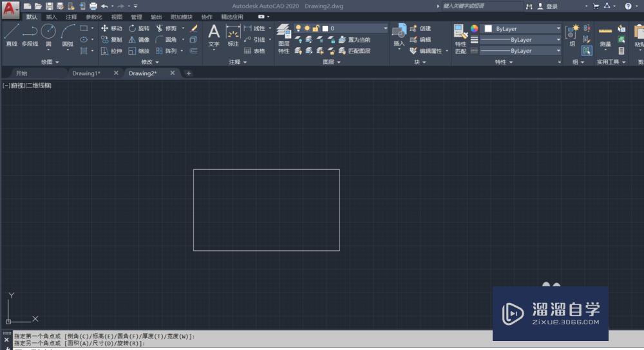
Task: Switch to the 参数化 ribbon tab
Action: pyautogui.click(x=94, y=17)
